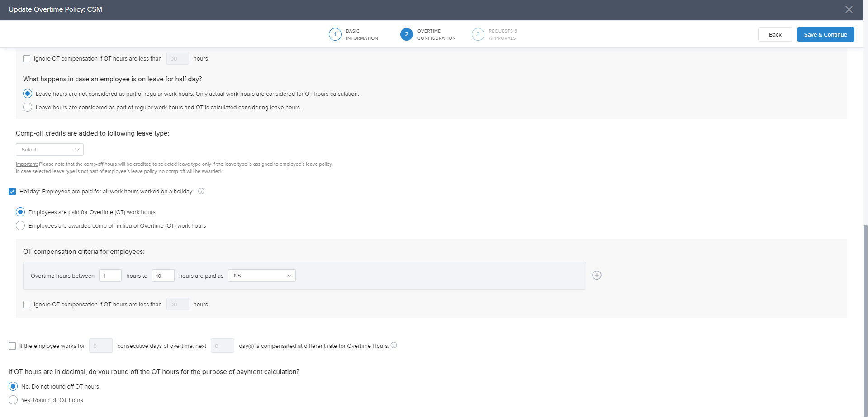Tick lower Ignore OT compensation checkbox

(27, 305)
